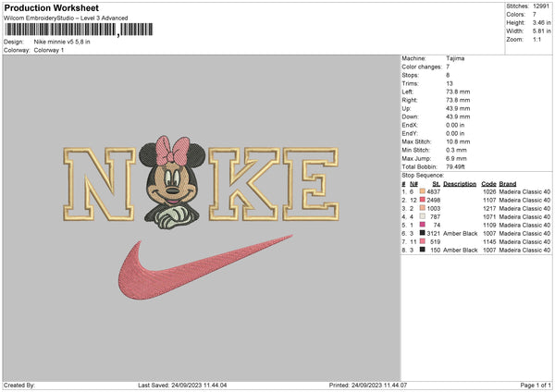Image resolution: width=555 pixels, height=392 pixels.
Task: Click the Total Bobbin value 79.49ft
Action: coord(455,166)
